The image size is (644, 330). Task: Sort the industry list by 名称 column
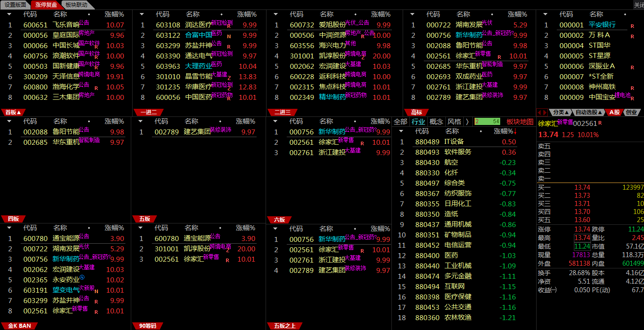(452, 131)
